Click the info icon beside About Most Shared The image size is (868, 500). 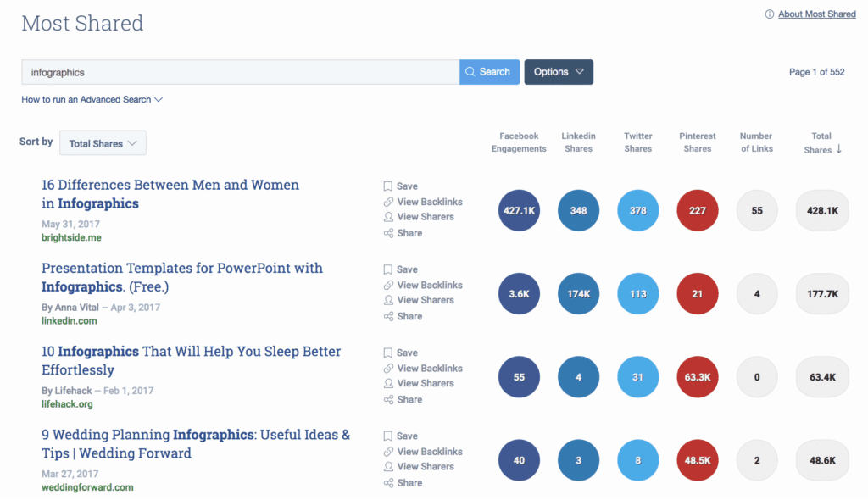point(771,14)
